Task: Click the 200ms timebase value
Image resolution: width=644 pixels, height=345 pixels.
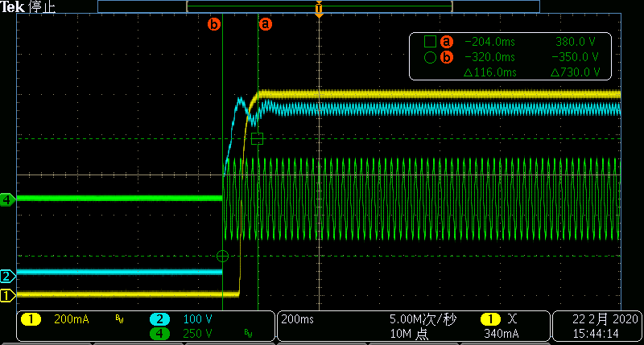Action: [x=297, y=319]
